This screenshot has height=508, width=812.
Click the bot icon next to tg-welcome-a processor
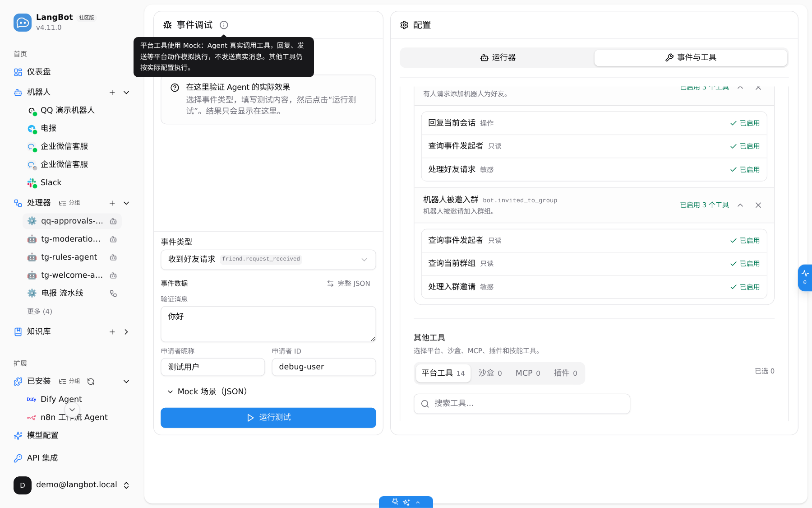click(113, 275)
